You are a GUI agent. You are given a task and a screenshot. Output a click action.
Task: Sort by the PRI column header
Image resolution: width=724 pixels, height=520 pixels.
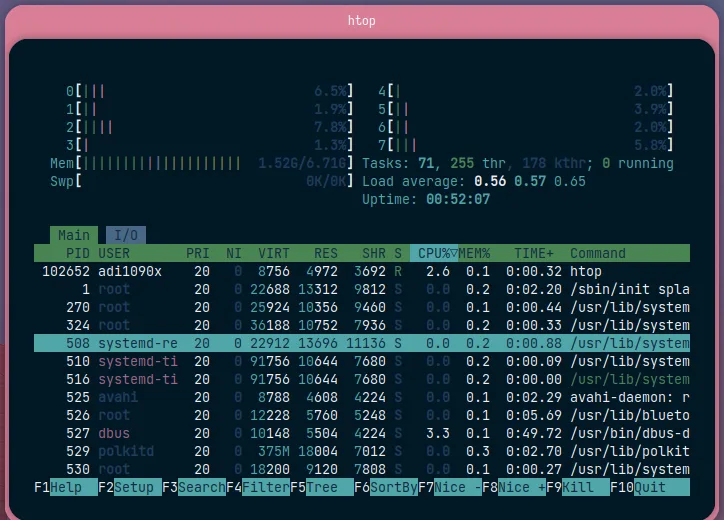[198, 253]
